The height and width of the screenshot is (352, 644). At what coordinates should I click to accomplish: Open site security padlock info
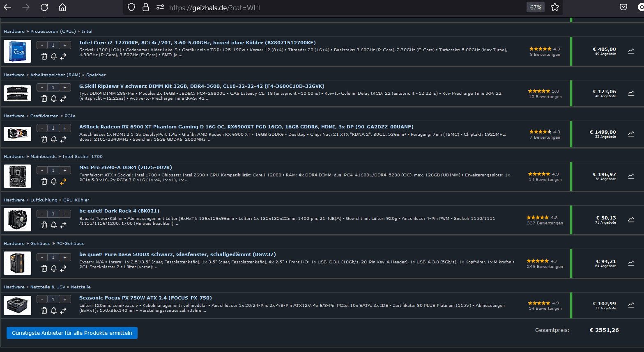click(145, 7)
